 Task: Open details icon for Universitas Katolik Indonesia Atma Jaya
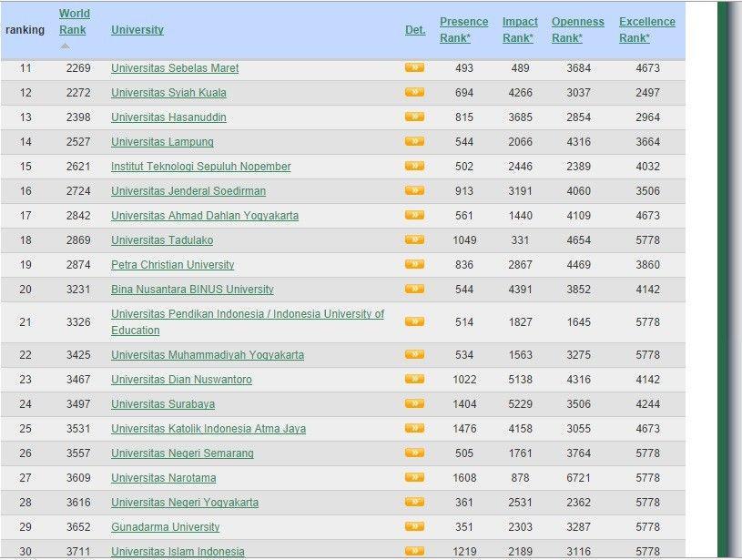pyautogui.click(x=414, y=428)
